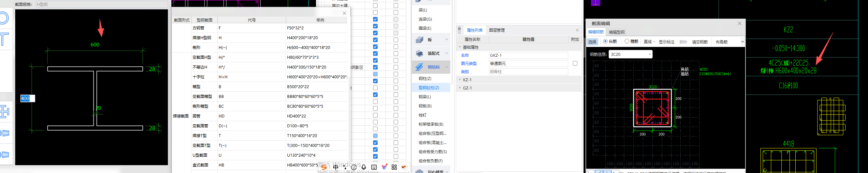Click the Sogou input method logo icon
Viewport: 868px width, 173px height.
[x=324, y=167]
